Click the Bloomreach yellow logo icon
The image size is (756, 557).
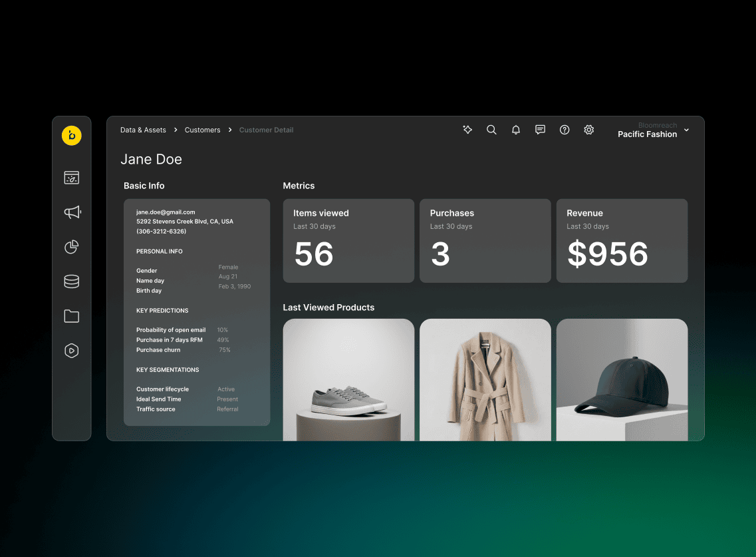pyautogui.click(x=72, y=135)
